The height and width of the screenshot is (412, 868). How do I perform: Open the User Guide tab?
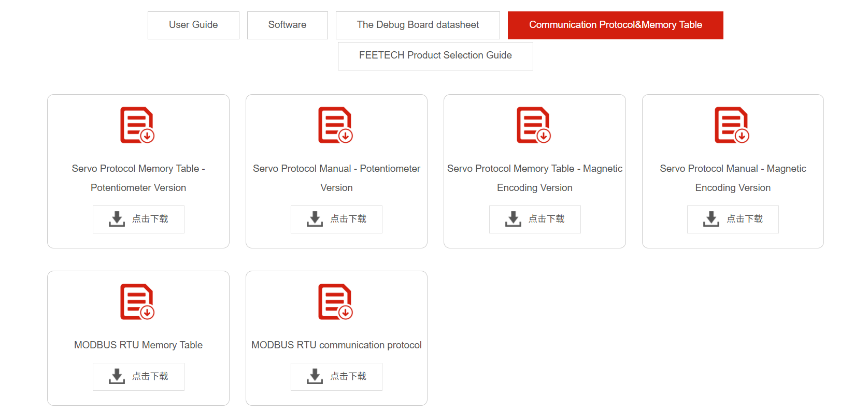coord(193,25)
